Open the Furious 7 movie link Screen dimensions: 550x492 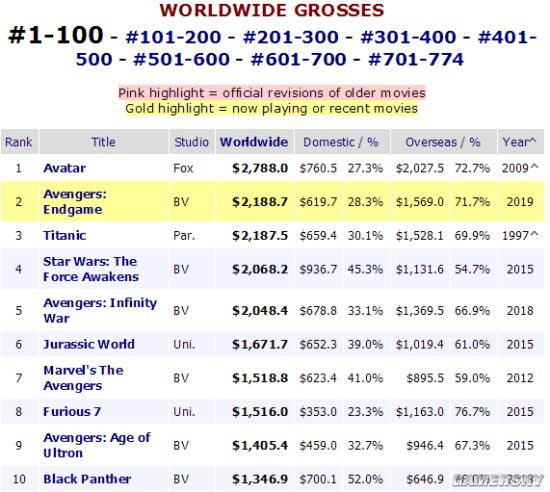pyautogui.click(x=72, y=411)
